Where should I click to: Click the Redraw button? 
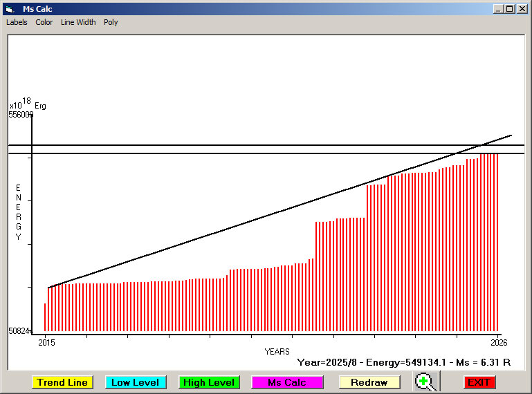(369, 382)
